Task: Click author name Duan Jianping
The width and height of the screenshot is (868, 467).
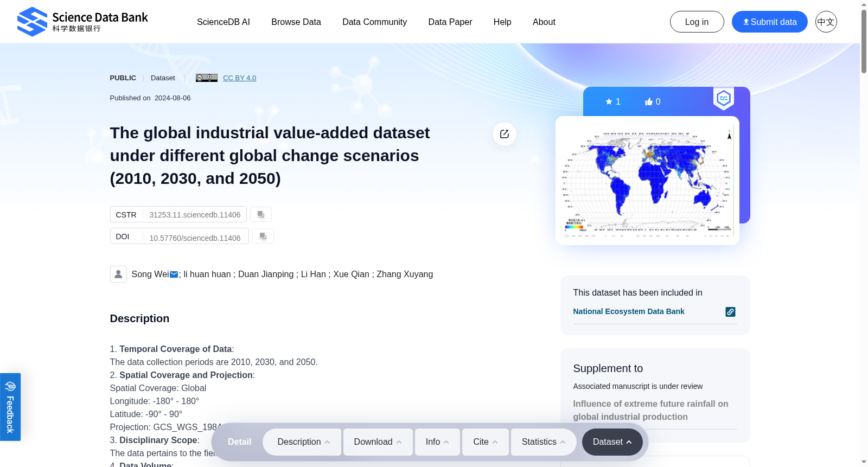Action: pyautogui.click(x=266, y=274)
